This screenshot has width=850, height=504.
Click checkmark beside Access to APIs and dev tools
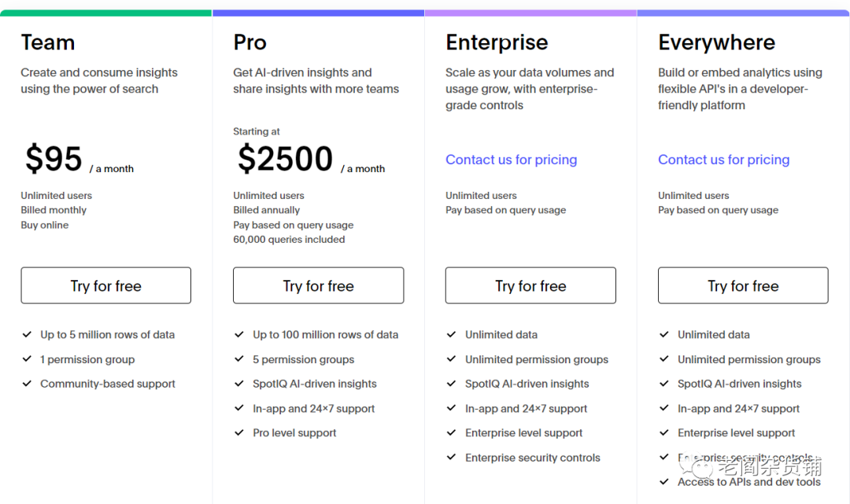click(664, 481)
